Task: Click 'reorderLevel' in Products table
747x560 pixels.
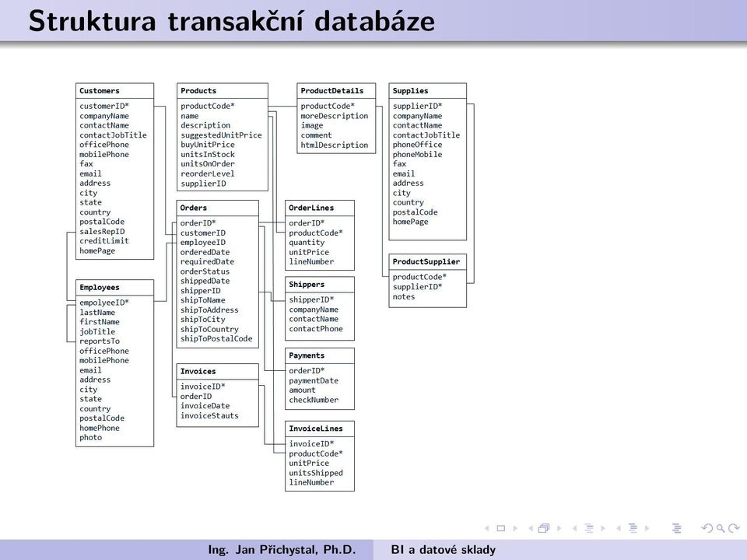Action: tap(208, 173)
